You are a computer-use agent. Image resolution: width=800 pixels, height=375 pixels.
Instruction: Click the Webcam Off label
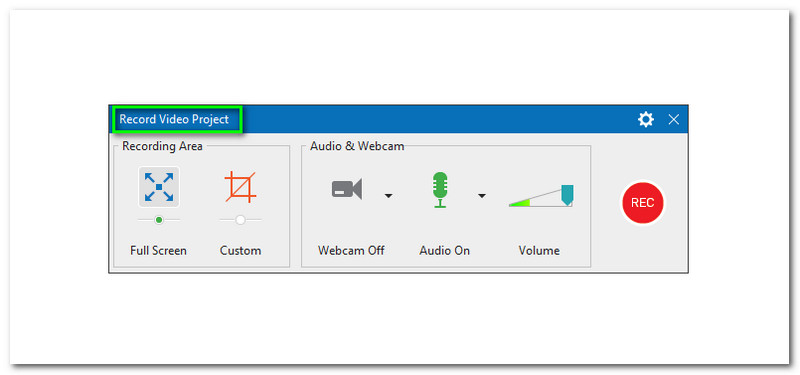(351, 251)
